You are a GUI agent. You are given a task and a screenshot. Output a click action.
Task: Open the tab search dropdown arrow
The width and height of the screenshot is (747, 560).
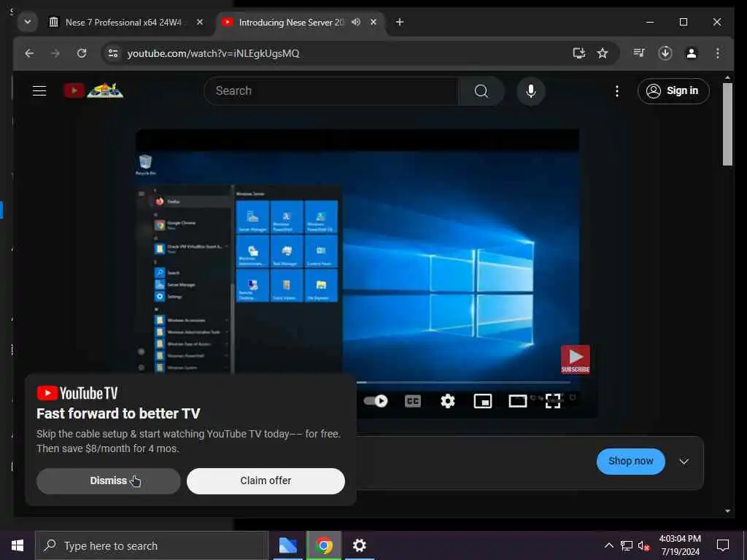point(28,23)
